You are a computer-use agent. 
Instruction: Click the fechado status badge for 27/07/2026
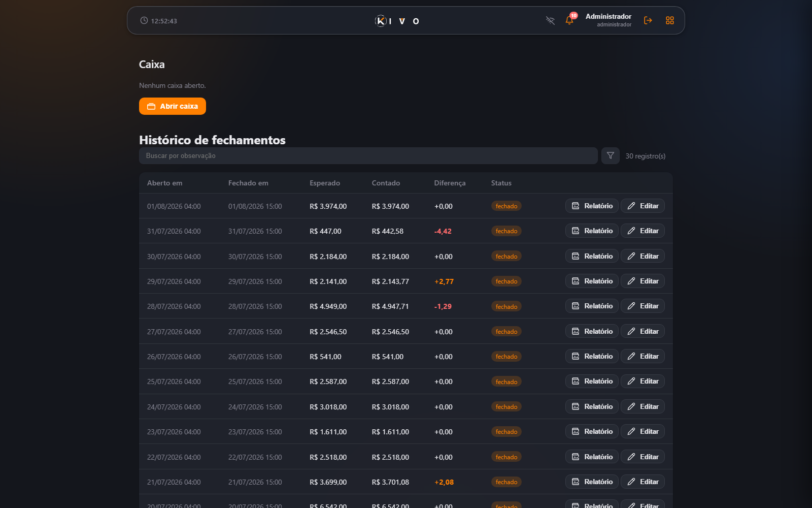pyautogui.click(x=506, y=331)
